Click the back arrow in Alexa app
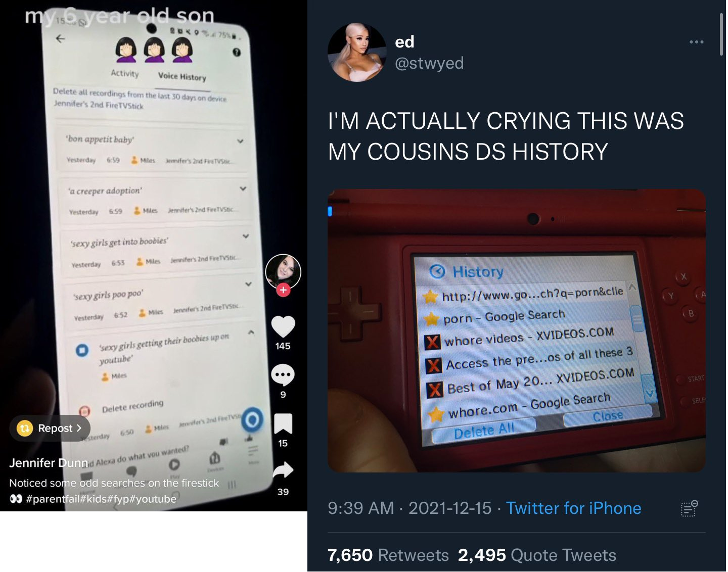 click(x=60, y=38)
